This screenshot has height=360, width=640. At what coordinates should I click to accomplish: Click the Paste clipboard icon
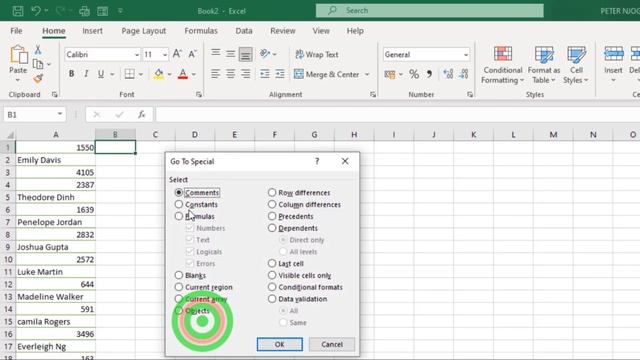tap(18, 55)
